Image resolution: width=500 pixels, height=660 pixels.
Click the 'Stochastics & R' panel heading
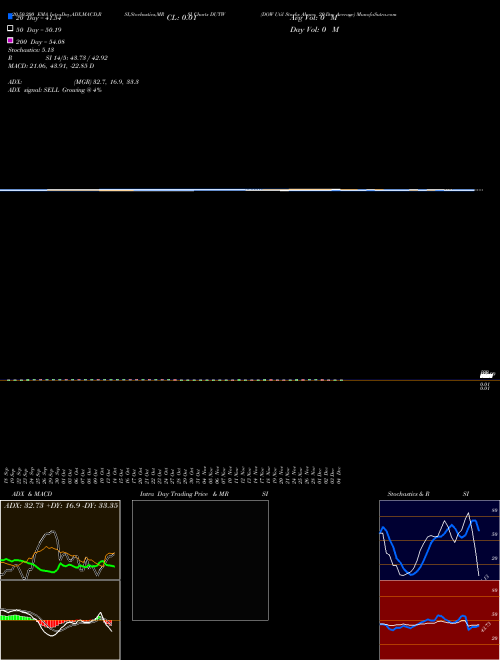408,494
